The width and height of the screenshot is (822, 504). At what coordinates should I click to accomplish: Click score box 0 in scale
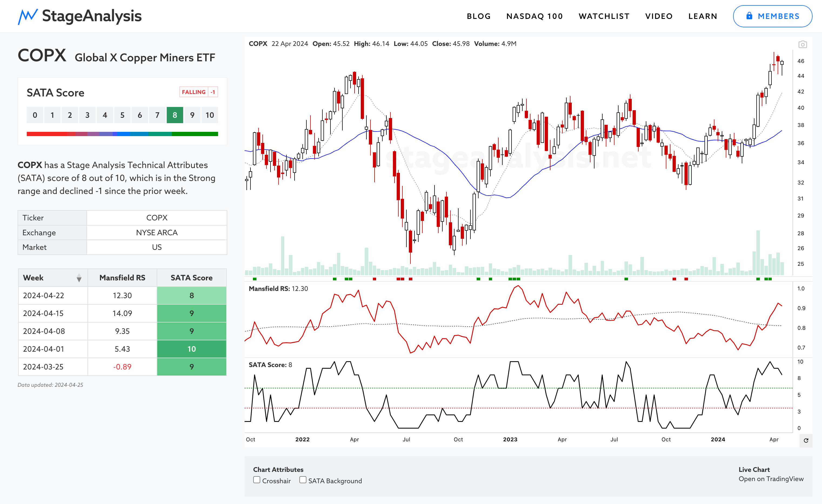coord(35,115)
